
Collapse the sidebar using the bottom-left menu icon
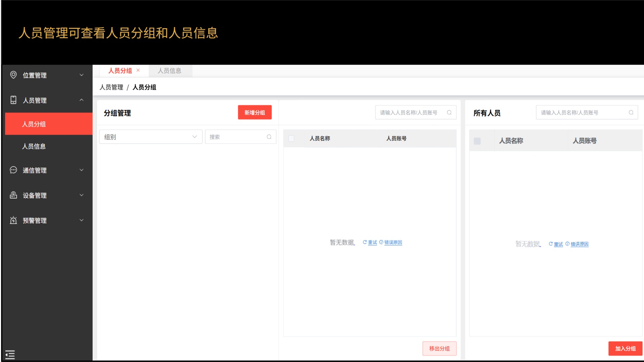tap(10, 354)
